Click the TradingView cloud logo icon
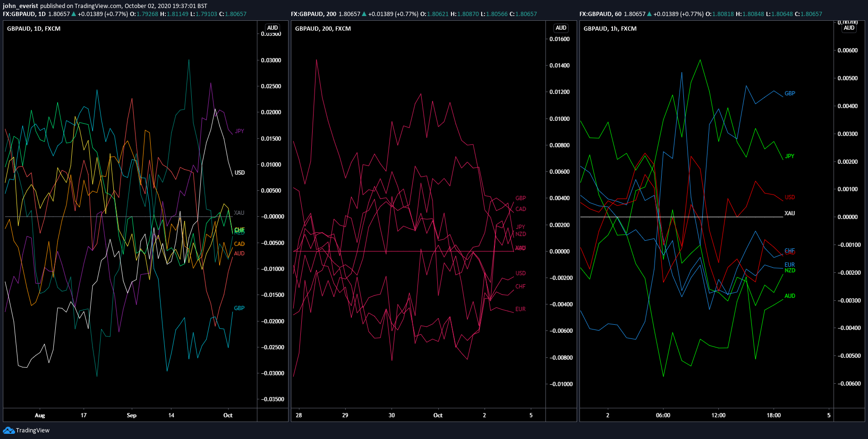Viewport: 868px width, 439px height. click(x=9, y=430)
